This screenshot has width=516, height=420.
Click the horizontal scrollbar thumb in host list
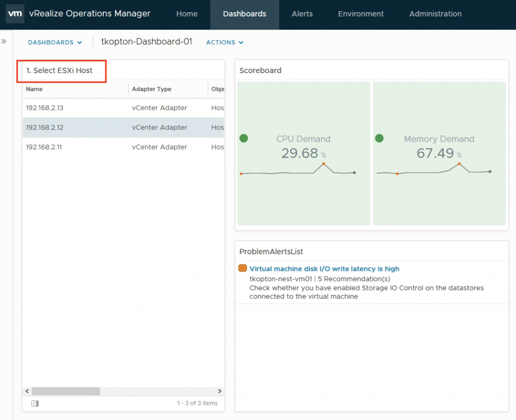click(66, 391)
